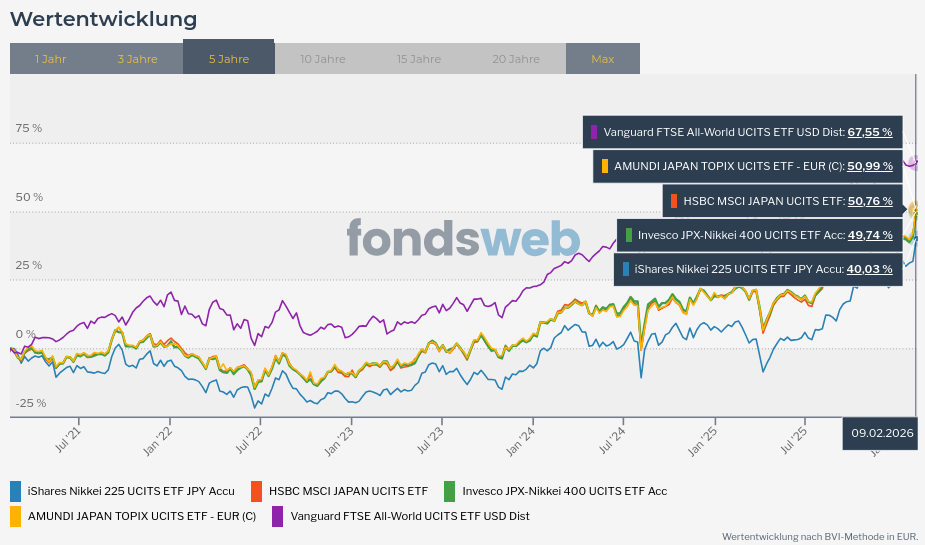Click the Jan '23 axis label
The image size is (925, 545).
click(339, 441)
